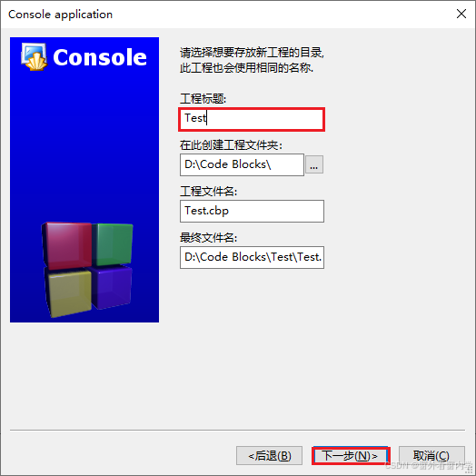Click the 最终文件名: label

click(x=208, y=237)
